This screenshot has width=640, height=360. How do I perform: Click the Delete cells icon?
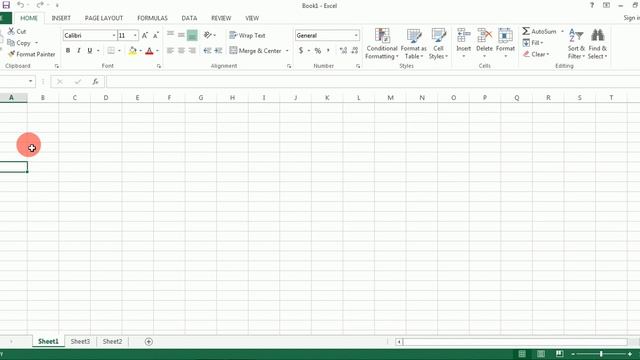[x=484, y=36]
